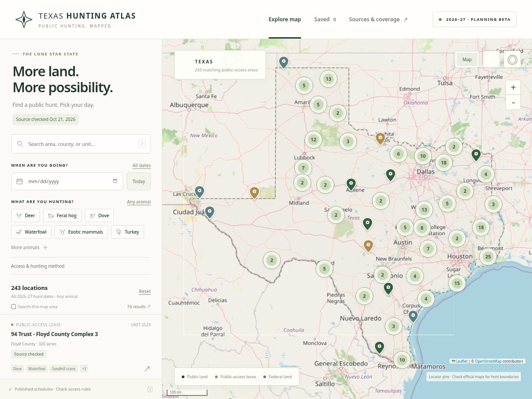Click the slash shortcut badge in search box
532x399 pixels.
[x=142, y=144]
